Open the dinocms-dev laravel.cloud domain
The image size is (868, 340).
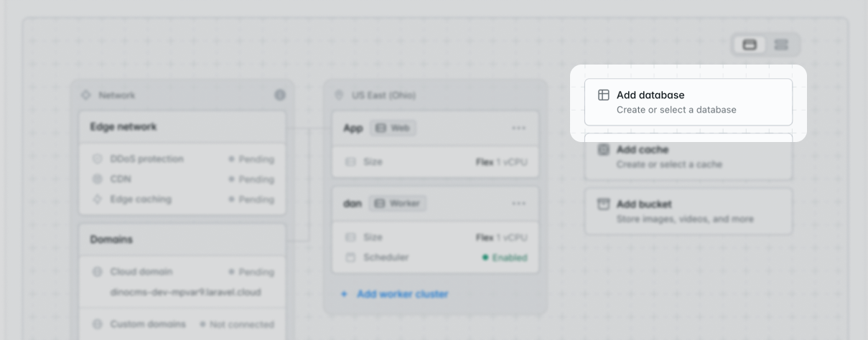point(185,292)
